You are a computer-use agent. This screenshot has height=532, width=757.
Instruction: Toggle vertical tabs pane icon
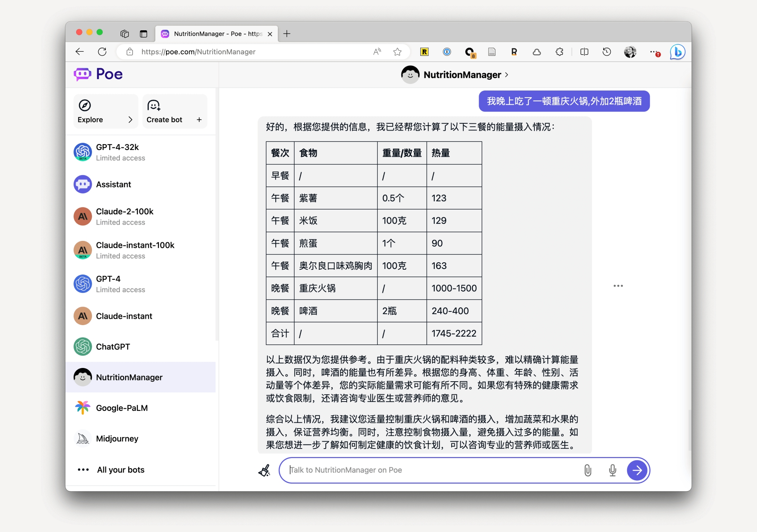[x=143, y=34]
